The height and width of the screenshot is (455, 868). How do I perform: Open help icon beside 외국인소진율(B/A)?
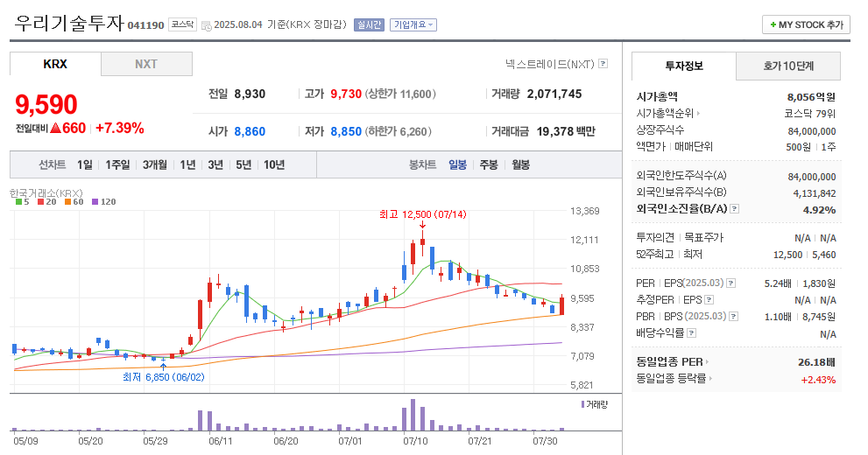pyautogui.click(x=735, y=208)
